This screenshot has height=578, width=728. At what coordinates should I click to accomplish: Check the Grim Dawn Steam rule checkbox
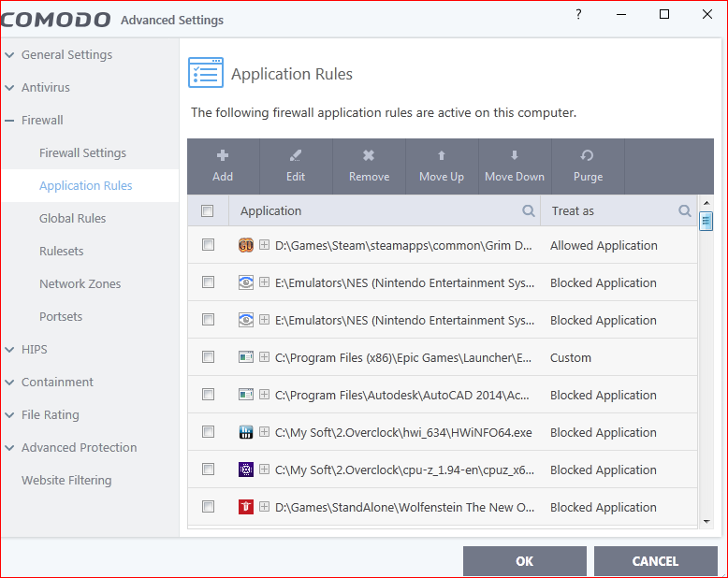(208, 245)
